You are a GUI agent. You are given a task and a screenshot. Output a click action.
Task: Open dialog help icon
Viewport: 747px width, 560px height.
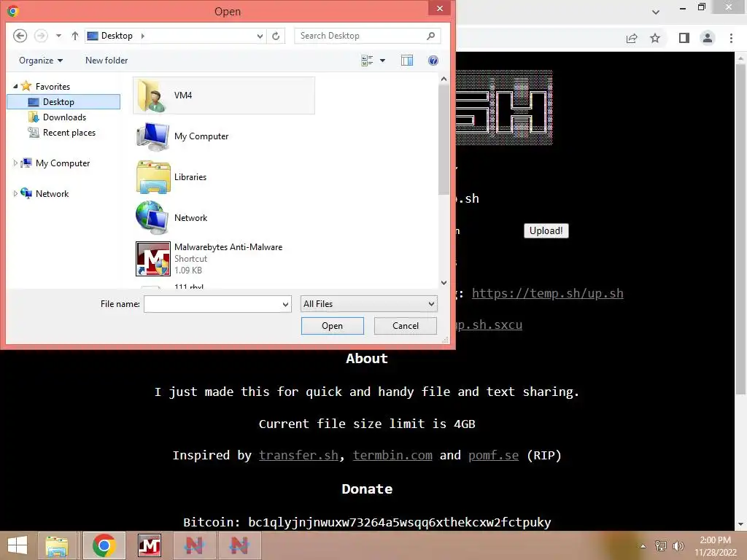(x=433, y=61)
